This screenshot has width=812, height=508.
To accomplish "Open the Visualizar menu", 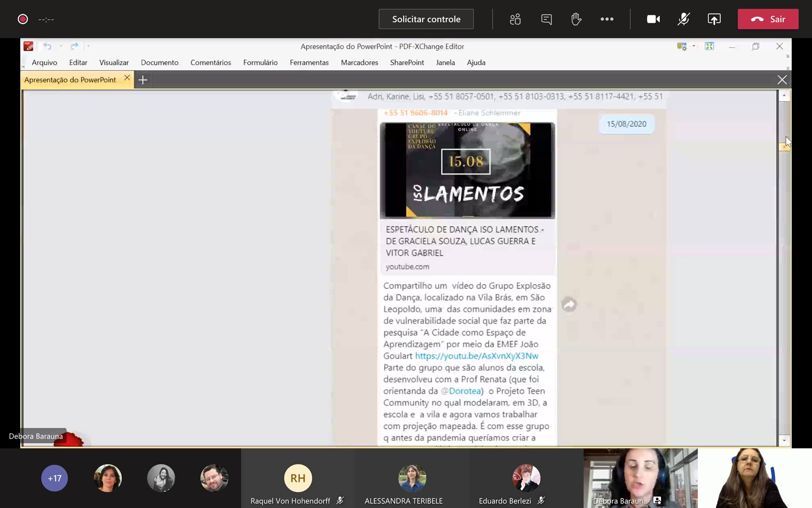I will click(x=114, y=62).
